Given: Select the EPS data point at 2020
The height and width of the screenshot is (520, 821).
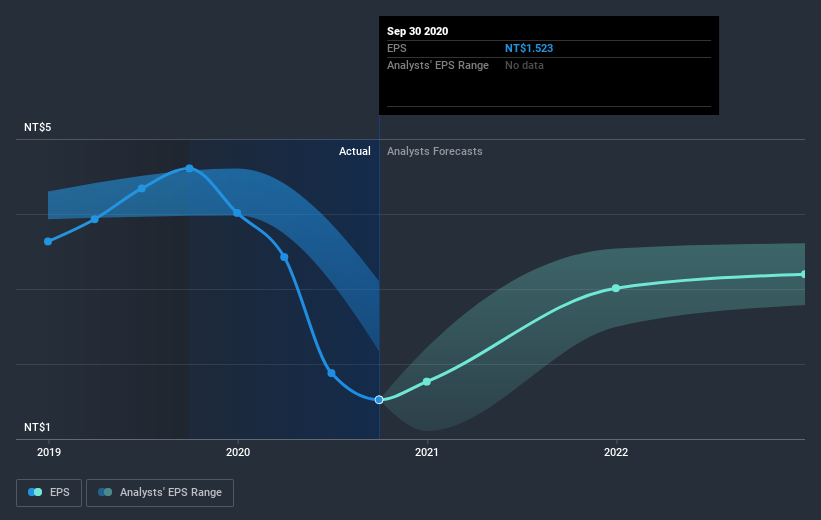Looking at the screenshot, I should [x=237, y=213].
